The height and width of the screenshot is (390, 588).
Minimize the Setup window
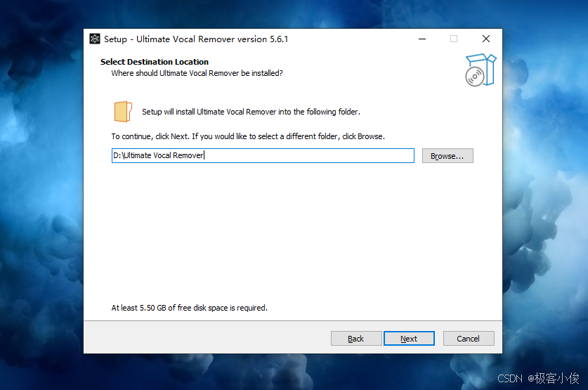click(x=422, y=39)
